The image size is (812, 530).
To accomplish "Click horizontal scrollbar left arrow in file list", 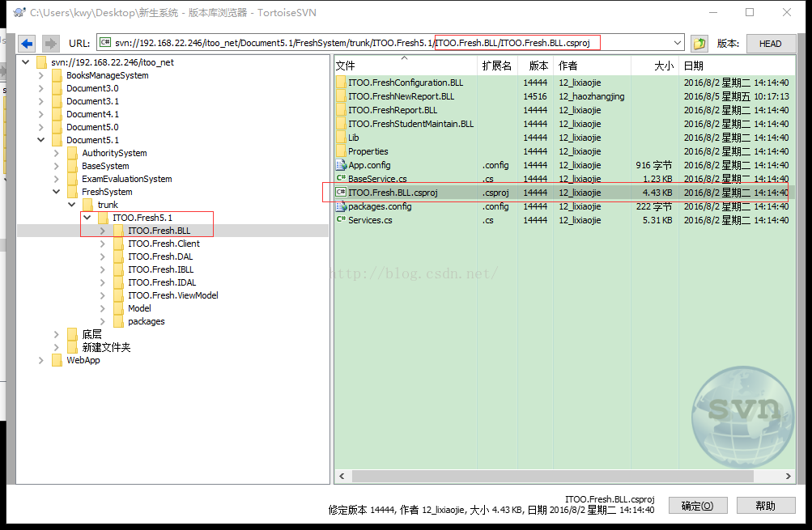I will click(342, 476).
